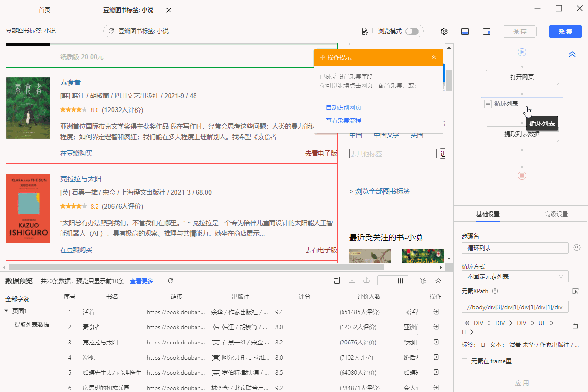Click the web page scrollbar down arrow
Viewport: 588px width, 392px height.
(x=449, y=258)
